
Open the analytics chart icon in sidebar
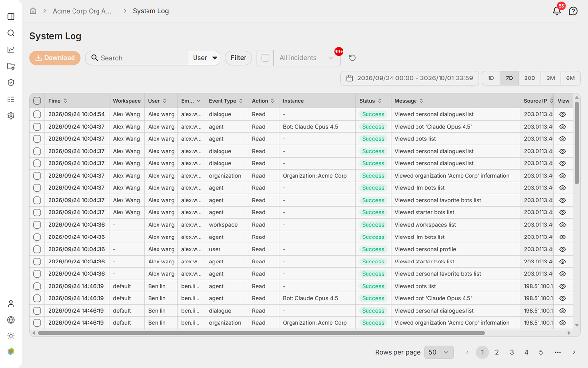(11, 50)
